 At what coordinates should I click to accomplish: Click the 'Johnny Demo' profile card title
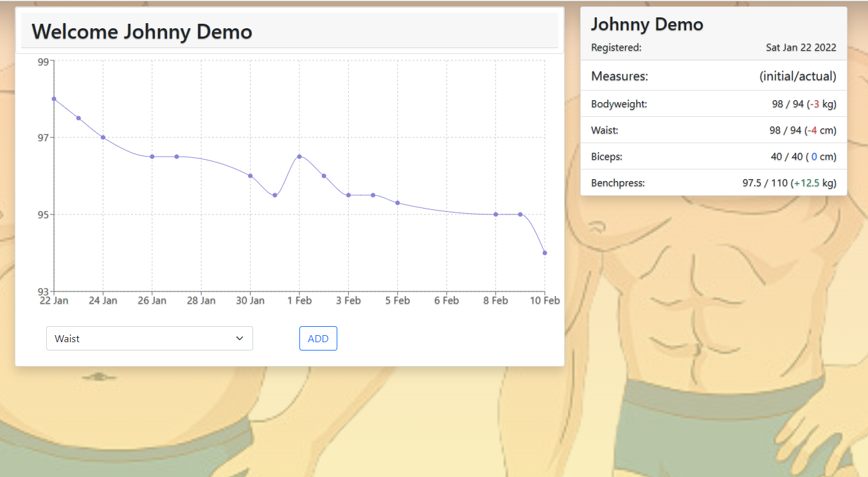pos(647,24)
